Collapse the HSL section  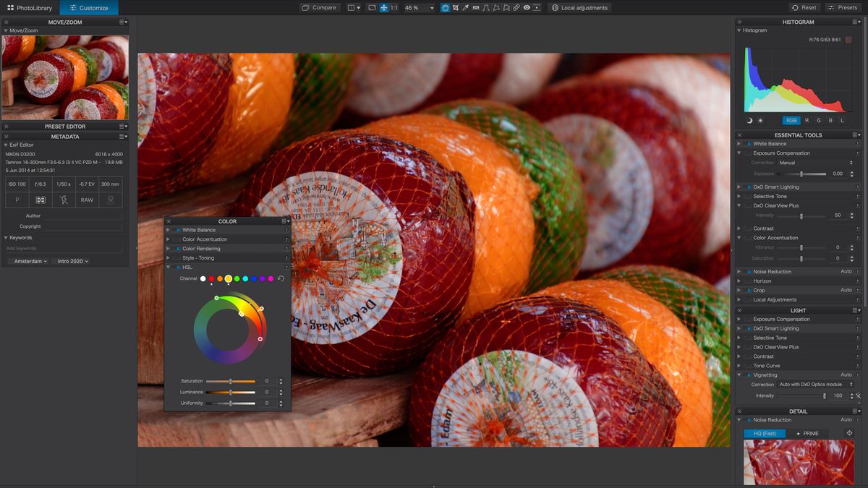coord(169,267)
